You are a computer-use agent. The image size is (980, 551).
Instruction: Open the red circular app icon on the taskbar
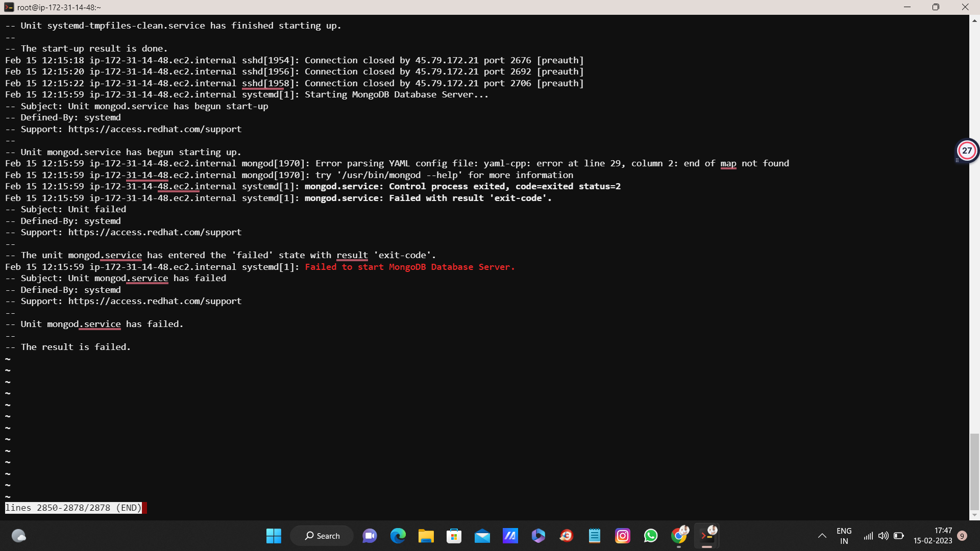566,536
